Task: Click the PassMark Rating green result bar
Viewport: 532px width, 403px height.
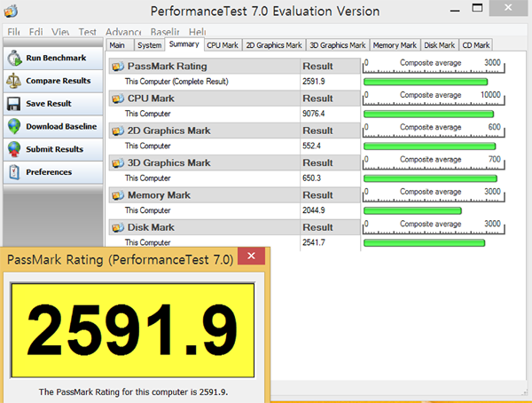Action: pyautogui.click(x=426, y=82)
